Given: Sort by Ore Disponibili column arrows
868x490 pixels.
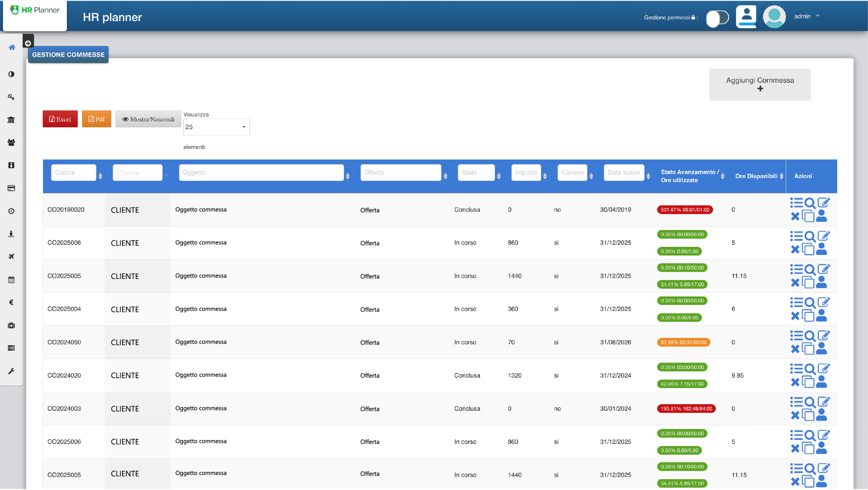Looking at the screenshot, I should click(782, 176).
